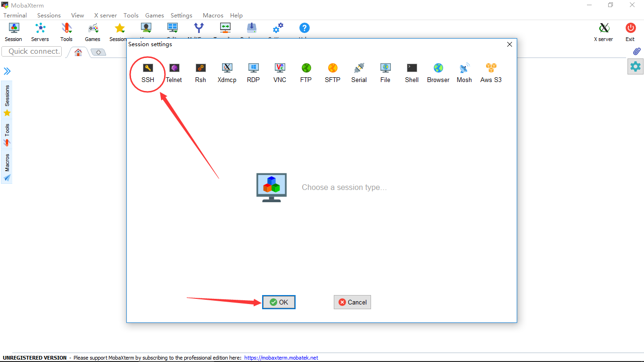
Task: Click the X server toolbar icon
Action: [603, 32]
